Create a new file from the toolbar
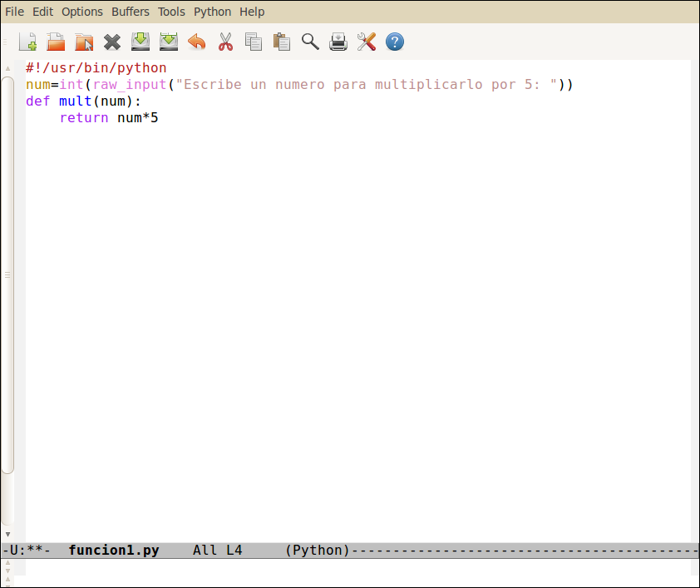This screenshot has width=700, height=588. click(x=27, y=41)
